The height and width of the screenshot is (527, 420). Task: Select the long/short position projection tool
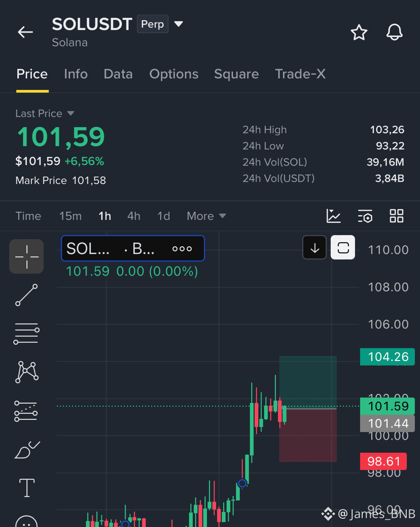click(x=26, y=411)
